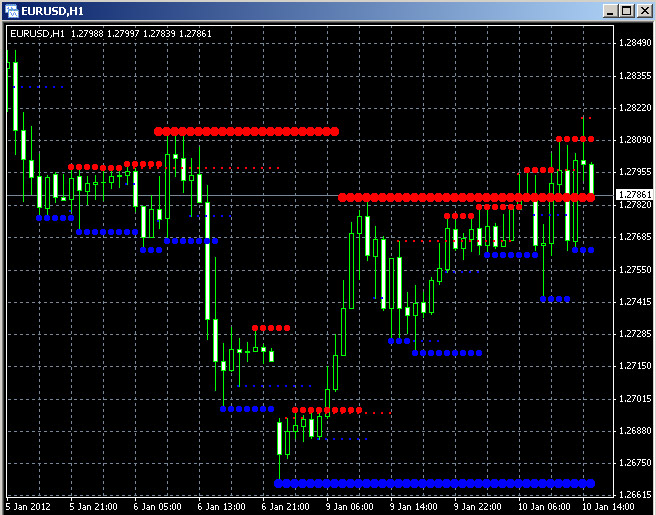Click time axis label 5 Jan 21:00
656x515 pixels.
(94, 507)
